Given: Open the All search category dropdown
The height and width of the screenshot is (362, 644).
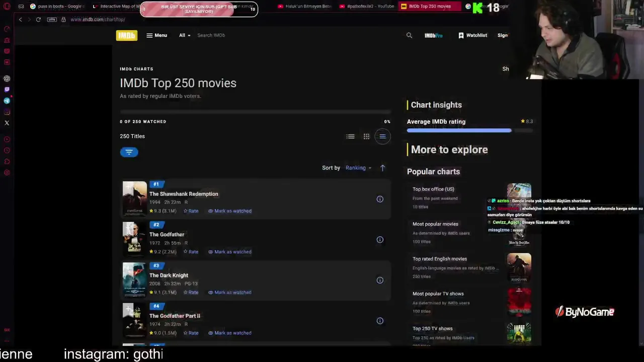Looking at the screenshot, I should point(185,35).
